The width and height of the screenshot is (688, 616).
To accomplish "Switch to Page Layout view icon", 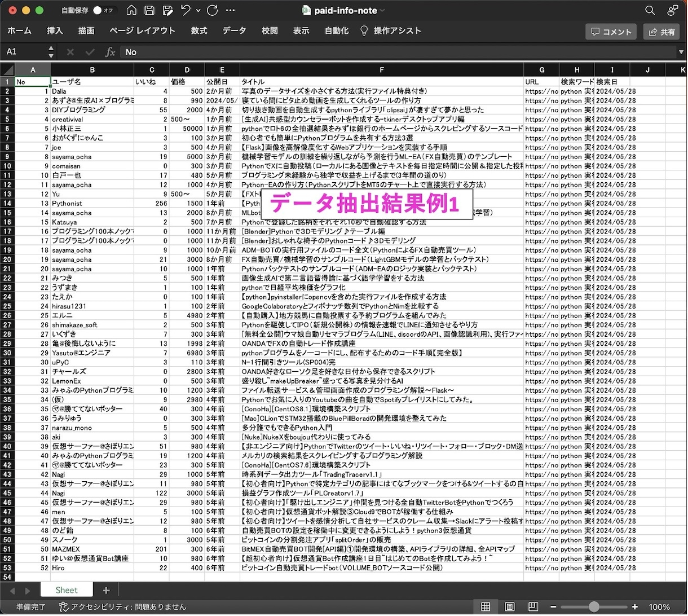I will point(509,607).
